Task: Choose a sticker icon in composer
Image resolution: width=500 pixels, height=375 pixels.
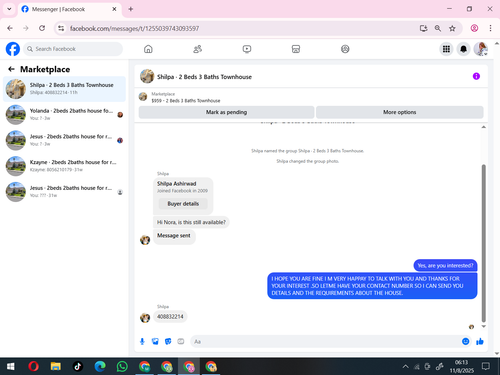Action: tap(168, 341)
